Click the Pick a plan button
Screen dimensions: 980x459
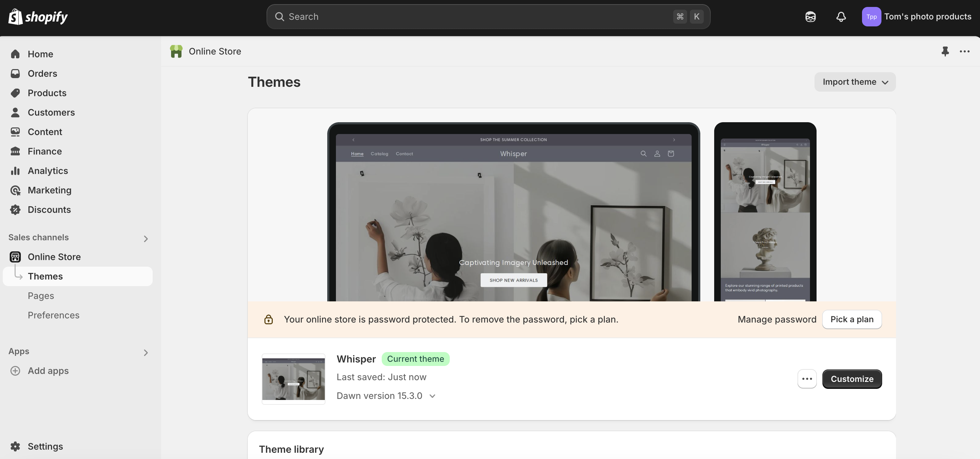pyautogui.click(x=852, y=319)
